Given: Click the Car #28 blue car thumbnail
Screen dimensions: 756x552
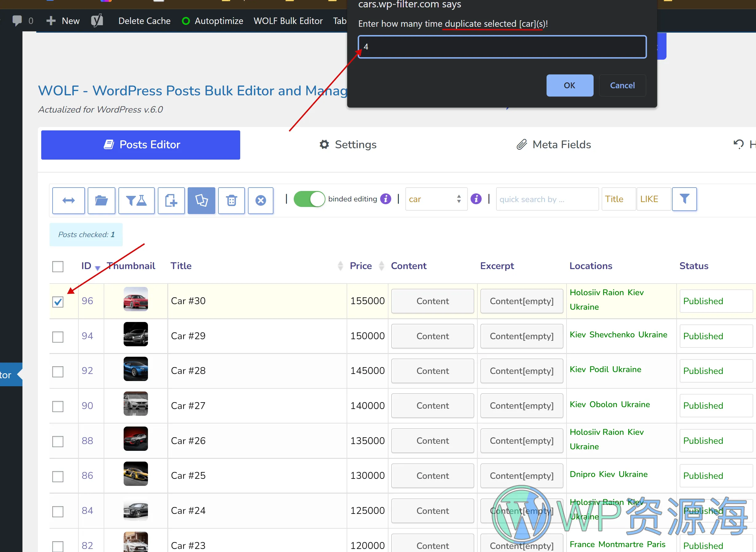Looking at the screenshot, I should pyautogui.click(x=136, y=369).
